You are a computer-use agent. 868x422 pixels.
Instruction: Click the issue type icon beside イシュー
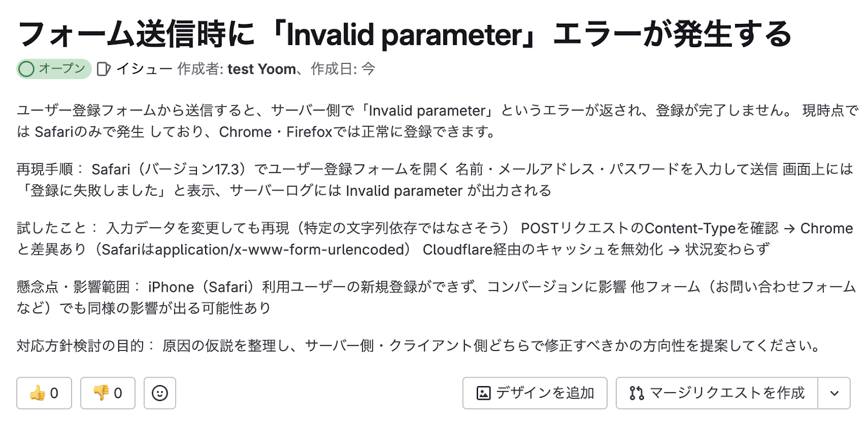coord(103,69)
